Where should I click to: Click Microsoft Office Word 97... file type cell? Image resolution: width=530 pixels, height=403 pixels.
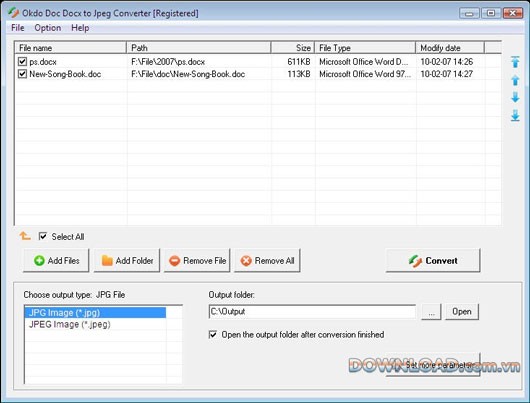(365, 74)
